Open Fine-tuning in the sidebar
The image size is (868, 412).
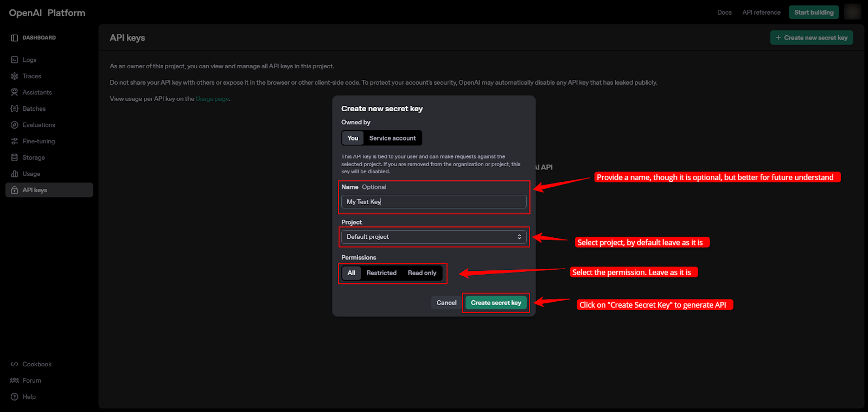[49, 141]
